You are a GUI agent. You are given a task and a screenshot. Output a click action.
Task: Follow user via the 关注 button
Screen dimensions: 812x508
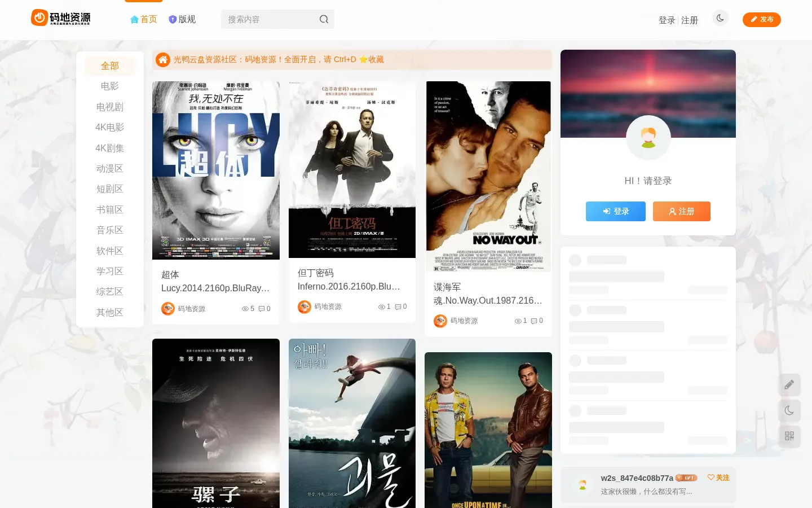718,478
